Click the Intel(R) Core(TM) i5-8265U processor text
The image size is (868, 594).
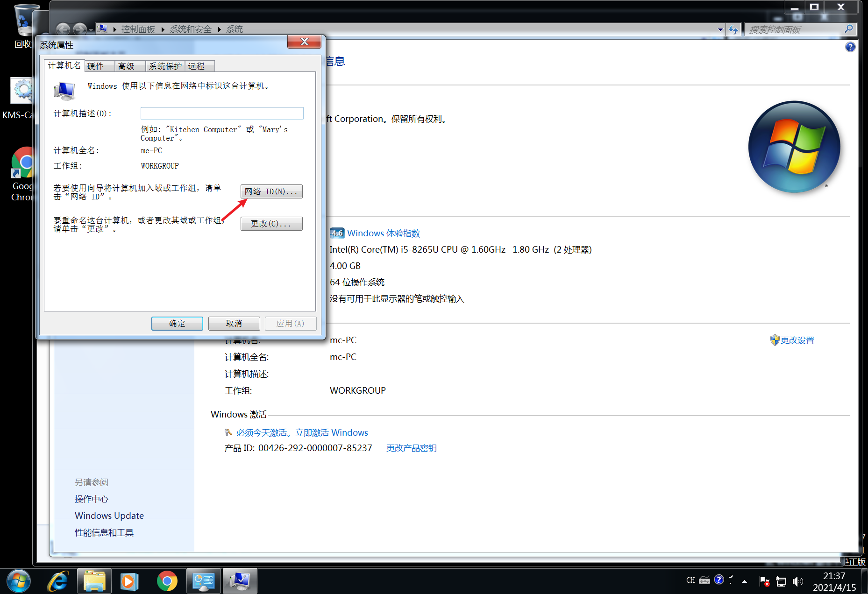click(x=461, y=249)
